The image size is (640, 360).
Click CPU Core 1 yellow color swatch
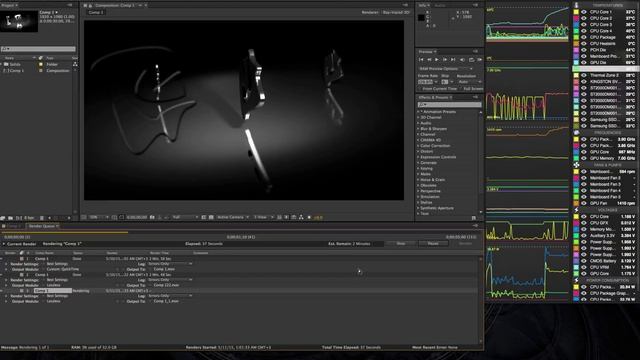point(576,12)
